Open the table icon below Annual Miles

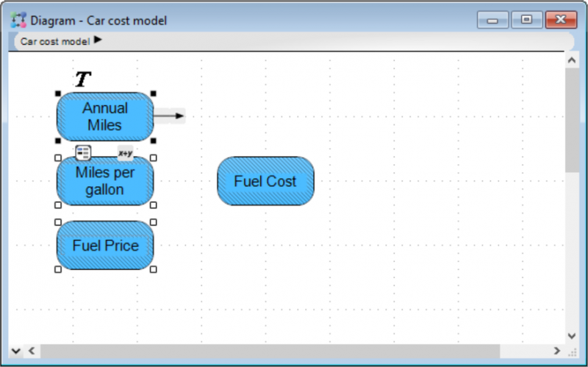tap(83, 153)
